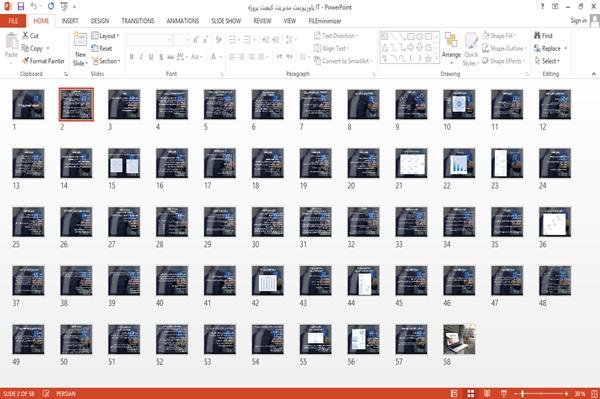Click Sign in link
Image resolution: width=600 pixels, height=399 pixels.
pos(578,21)
